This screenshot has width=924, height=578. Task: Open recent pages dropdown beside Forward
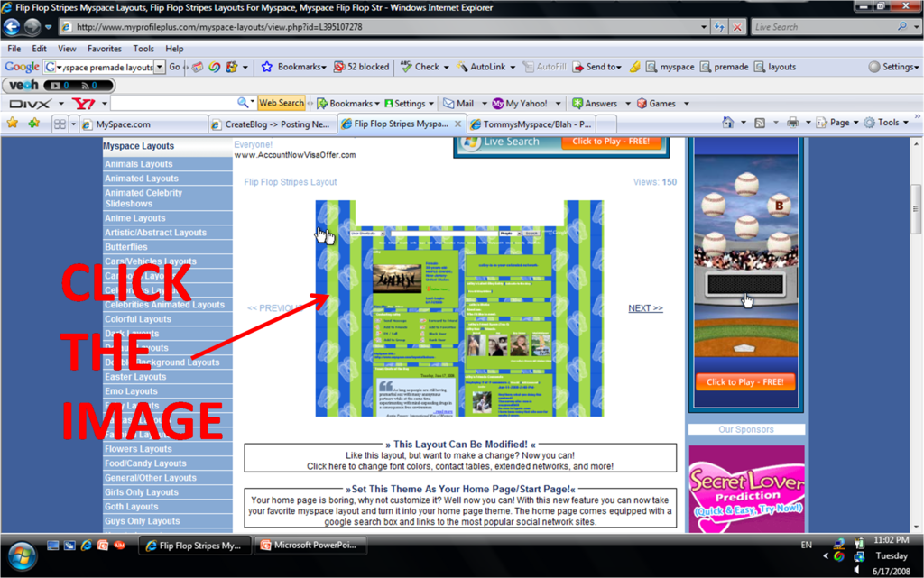pos(49,27)
